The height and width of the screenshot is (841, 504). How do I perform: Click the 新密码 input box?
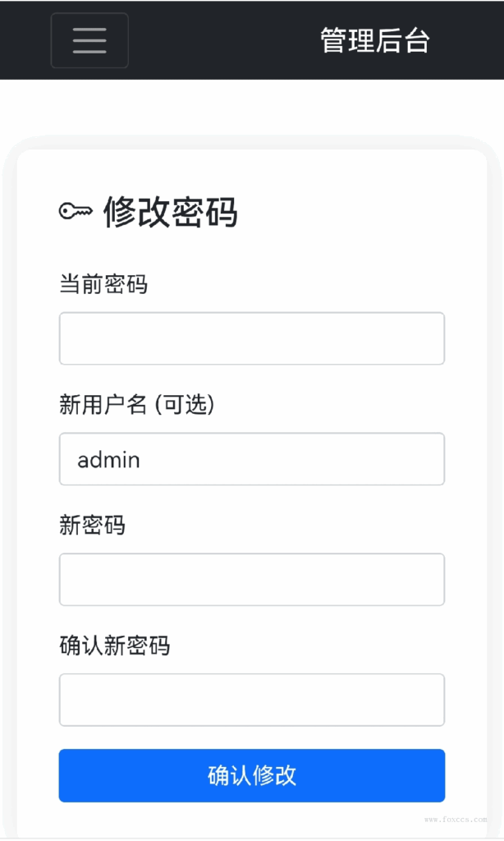250,579
